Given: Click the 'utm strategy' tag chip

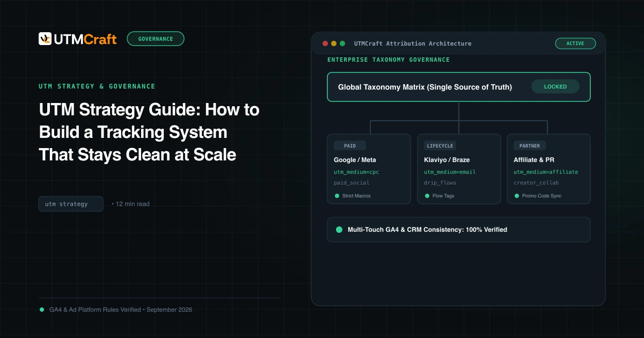Looking at the screenshot, I should tap(71, 204).
